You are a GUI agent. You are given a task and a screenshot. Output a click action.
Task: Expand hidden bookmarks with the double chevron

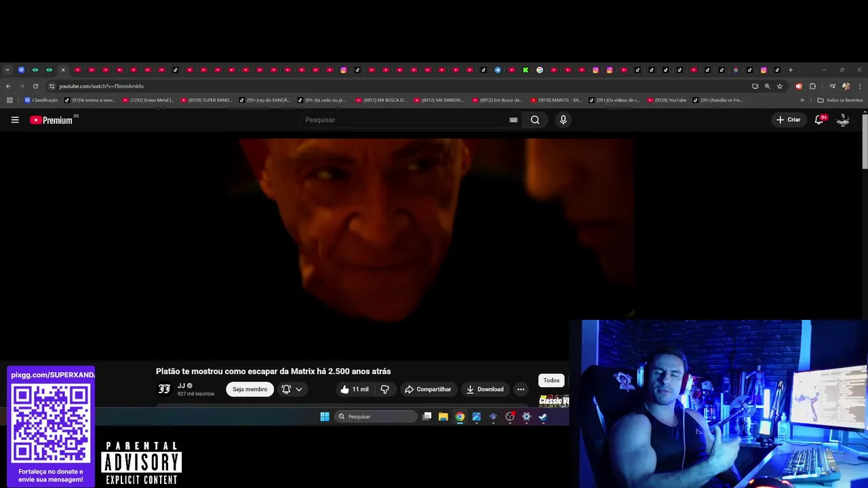(x=802, y=100)
